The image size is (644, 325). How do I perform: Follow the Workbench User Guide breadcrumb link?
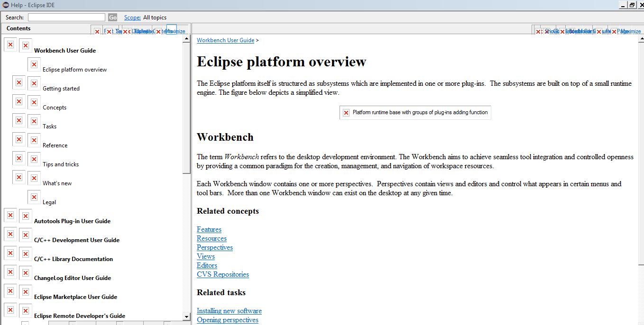pyautogui.click(x=226, y=40)
